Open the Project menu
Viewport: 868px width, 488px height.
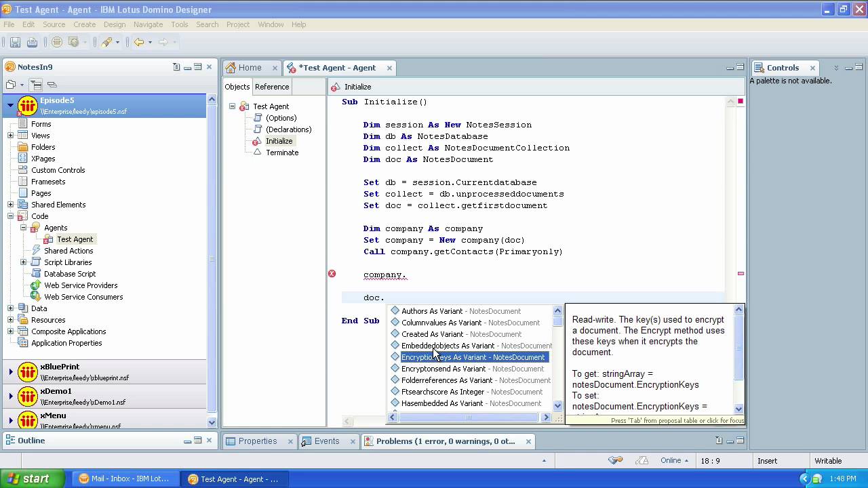tap(238, 24)
